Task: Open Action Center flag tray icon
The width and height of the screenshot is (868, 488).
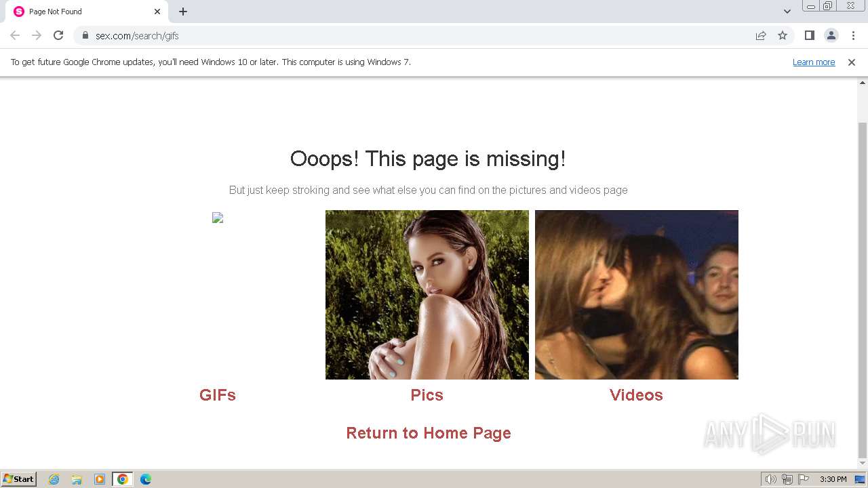Action: pos(804,479)
